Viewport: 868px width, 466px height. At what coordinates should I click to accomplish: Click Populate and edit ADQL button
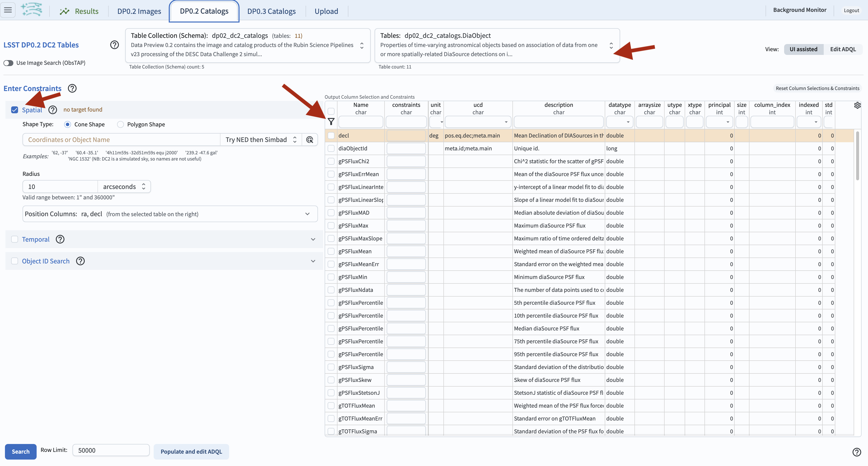pyautogui.click(x=191, y=451)
